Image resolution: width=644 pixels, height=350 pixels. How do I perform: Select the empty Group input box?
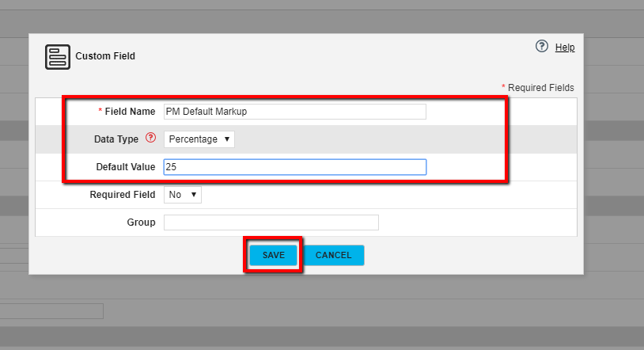271,223
